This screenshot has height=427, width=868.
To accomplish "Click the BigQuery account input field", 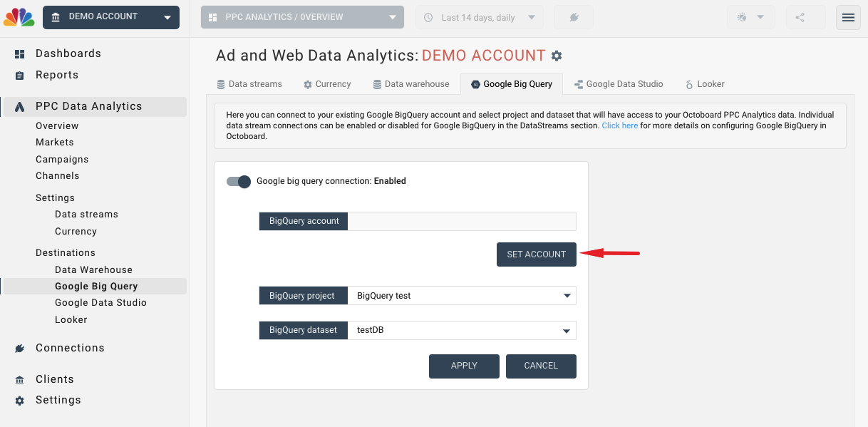I will pyautogui.click(x=462, y=221).
